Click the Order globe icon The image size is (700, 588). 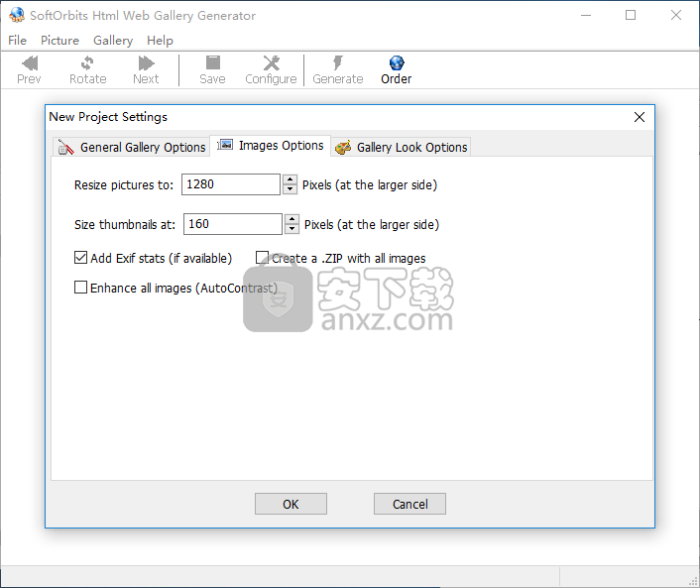[x=397, y=63]
